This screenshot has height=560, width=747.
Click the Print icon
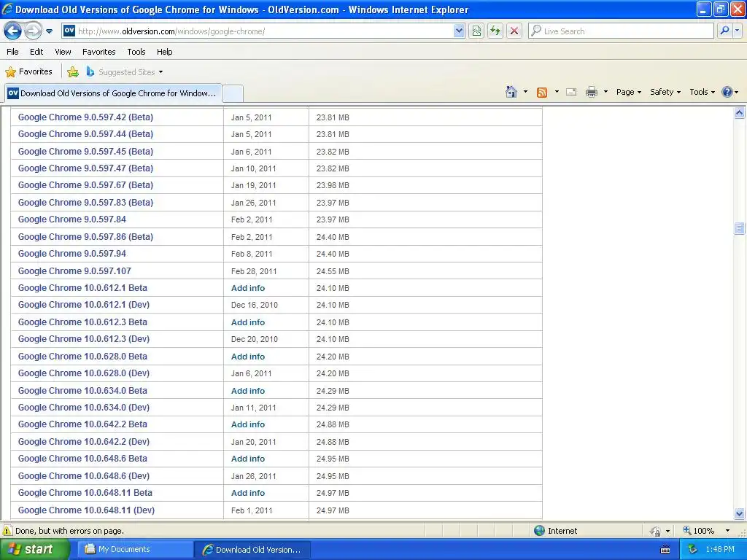tap(591, 92)
